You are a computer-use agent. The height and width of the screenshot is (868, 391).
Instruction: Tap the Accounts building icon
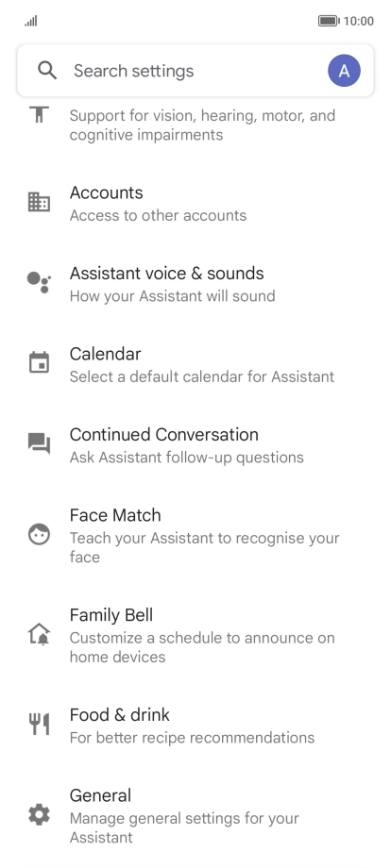click(39, 202)
